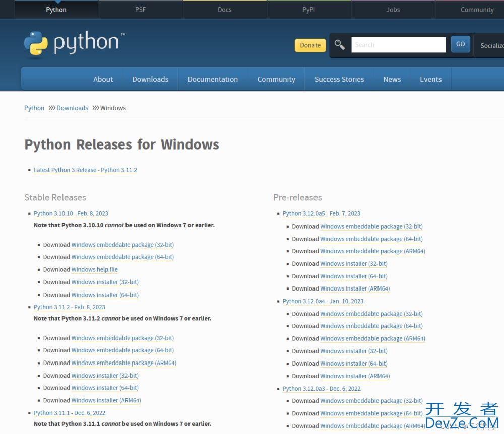This screenshot has height=434, width=504.
Task: Download 3.12.0a5 Windows embeddable package (32-bit)
Action: click(x=371, y=226)
